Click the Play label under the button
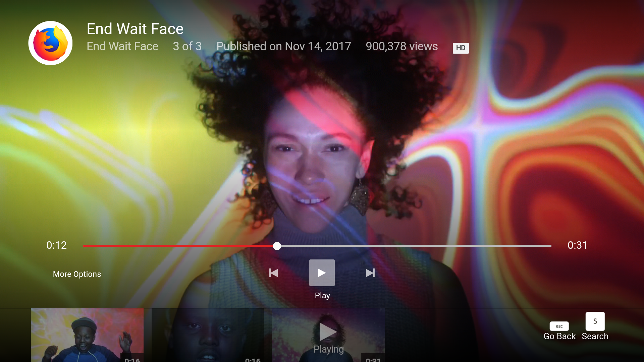The width and height of the screenshot is (644, 362). (x=322, y=296)
